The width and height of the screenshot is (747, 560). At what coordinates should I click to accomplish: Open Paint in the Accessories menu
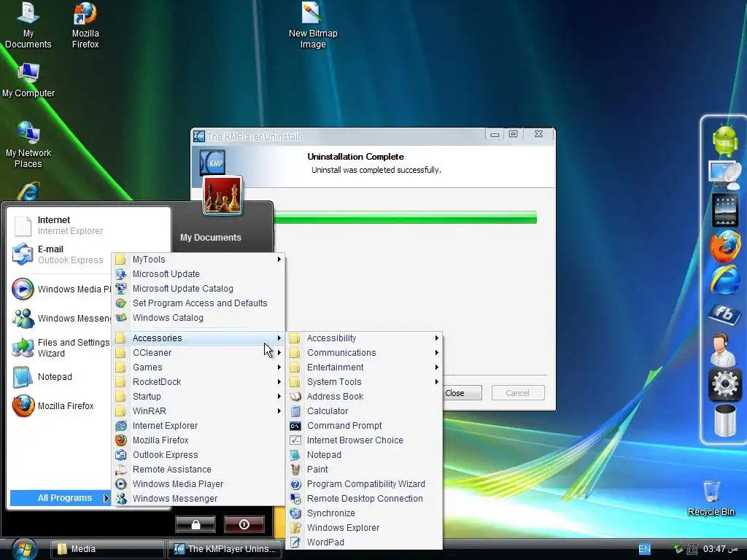coord(364,470)
